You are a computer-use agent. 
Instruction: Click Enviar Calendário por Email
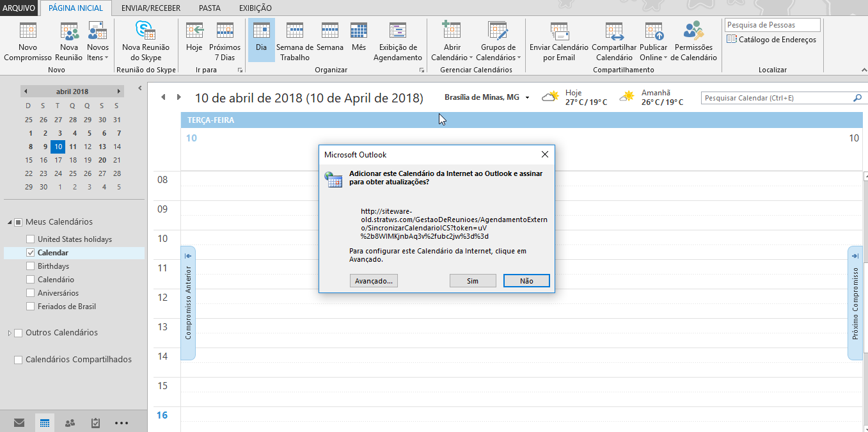[x=559, y=42]
